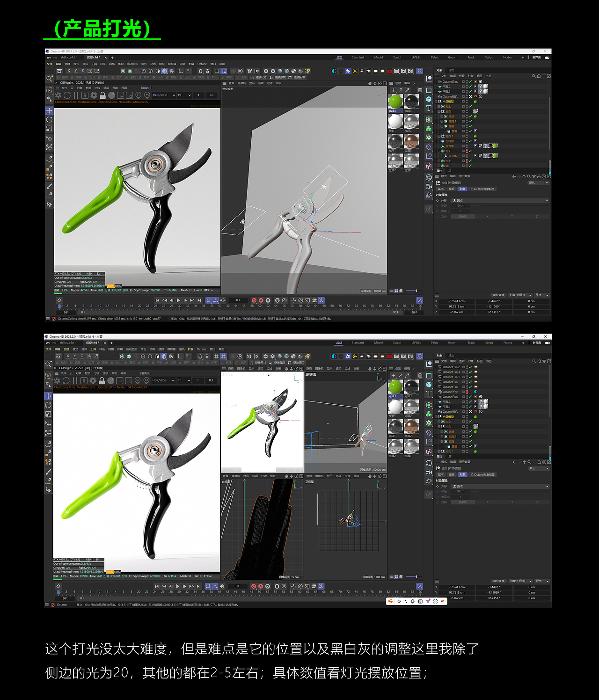599x700 pixels.
Task: Open 对象(相对) dropdown in upper coordinates panel
Action: 520,295
